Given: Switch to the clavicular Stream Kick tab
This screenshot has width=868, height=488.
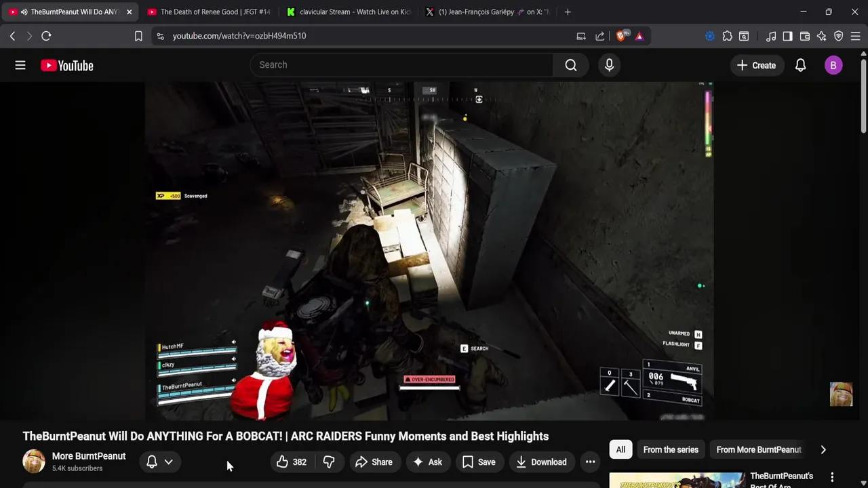Looking at the screenshot, I should click(349, 12).
